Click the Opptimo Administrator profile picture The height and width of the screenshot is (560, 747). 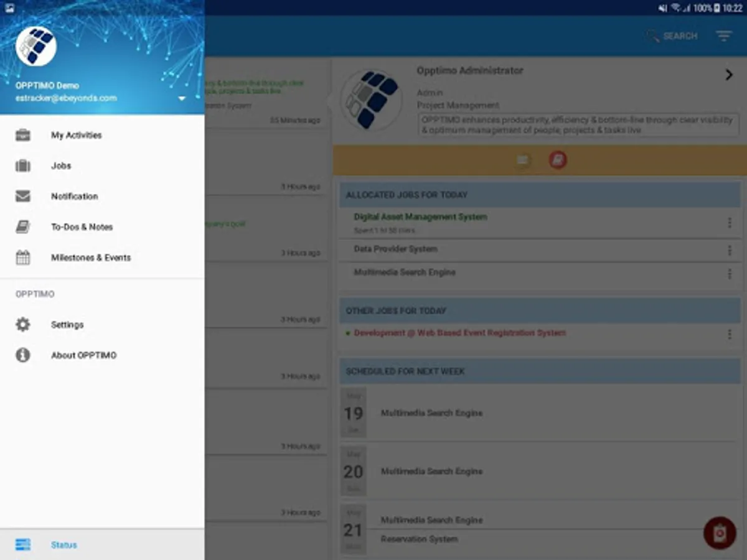click(x=372, y=100)
